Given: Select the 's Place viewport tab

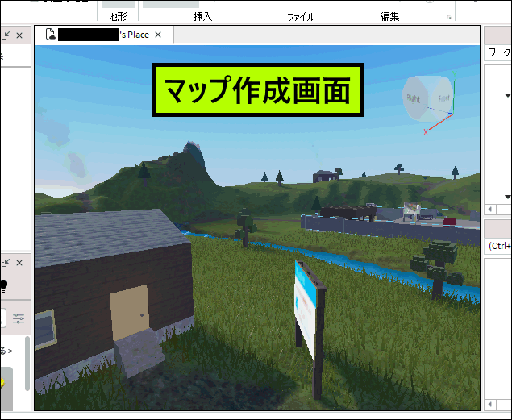Looking at the screenshot, I should [105, 35].
